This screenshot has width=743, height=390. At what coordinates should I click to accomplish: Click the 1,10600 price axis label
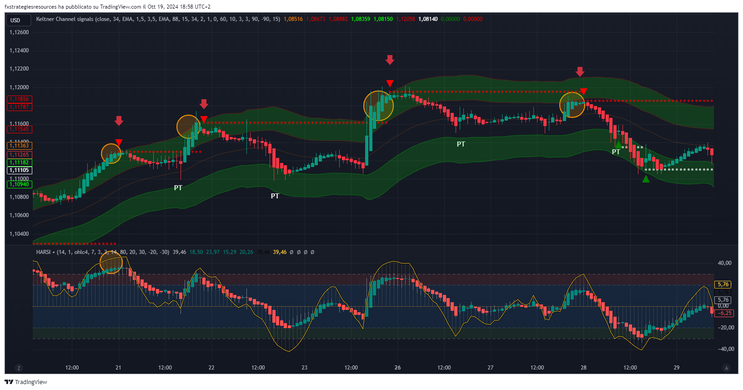(19, 216)
